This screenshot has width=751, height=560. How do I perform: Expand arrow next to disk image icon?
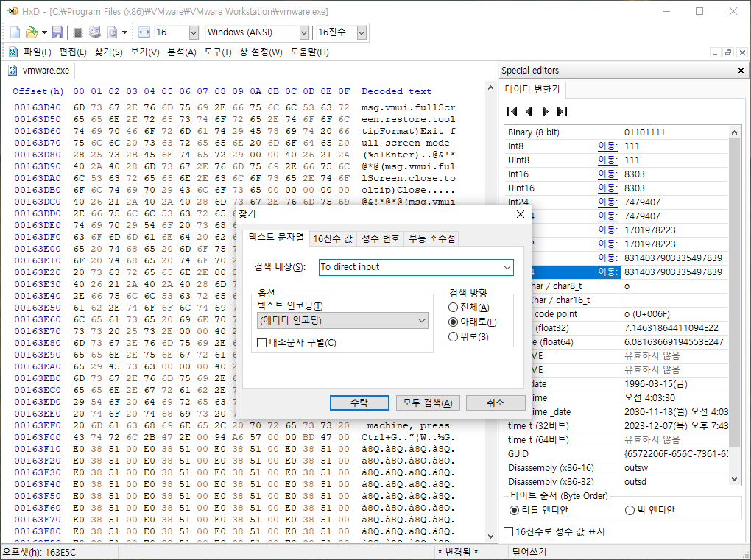coord(124,32)
